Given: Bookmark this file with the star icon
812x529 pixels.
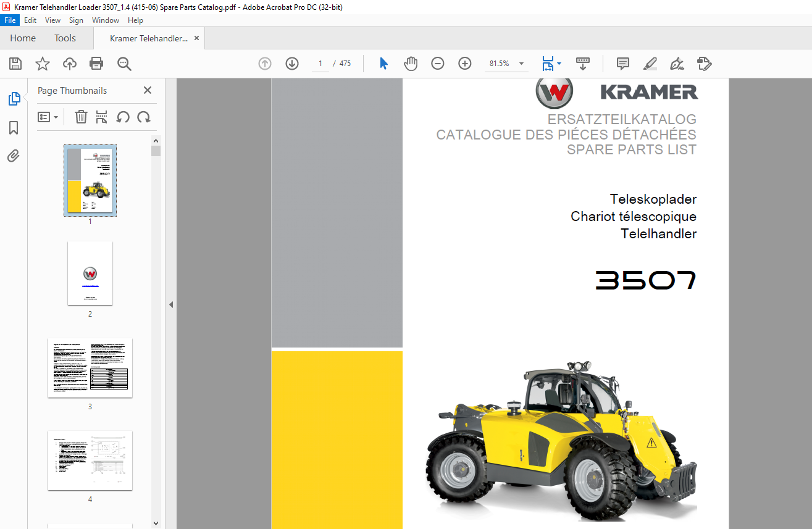Looking at the screenshot, I should [43, 64].
